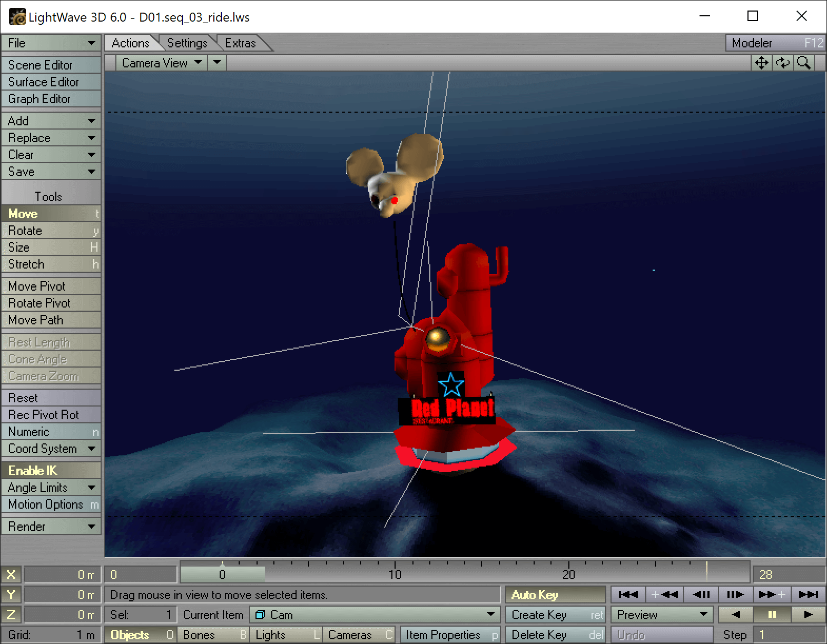This screenshot has width=827, height=644.
Task: Click the first frame input field
Action: [x=141, y=574]
